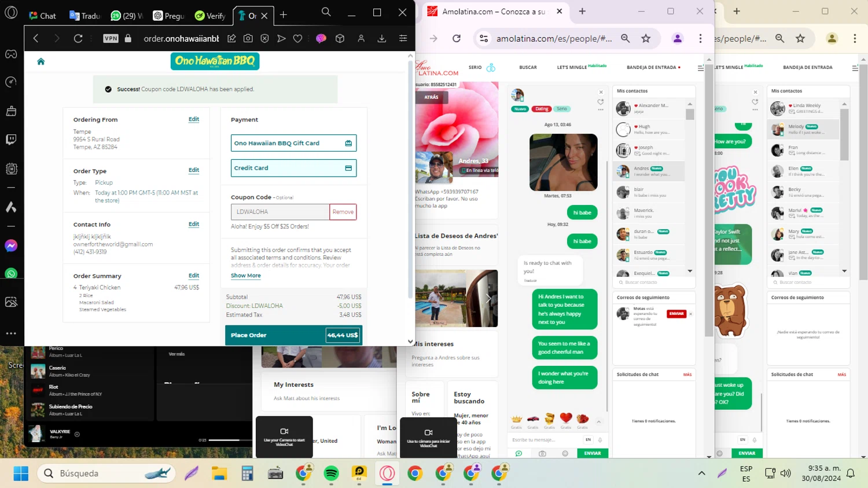Seek in Spotify playback progress bar
The height and width of the screenshot is (488, 868).
pyautogui.click(x=231, y=440)
